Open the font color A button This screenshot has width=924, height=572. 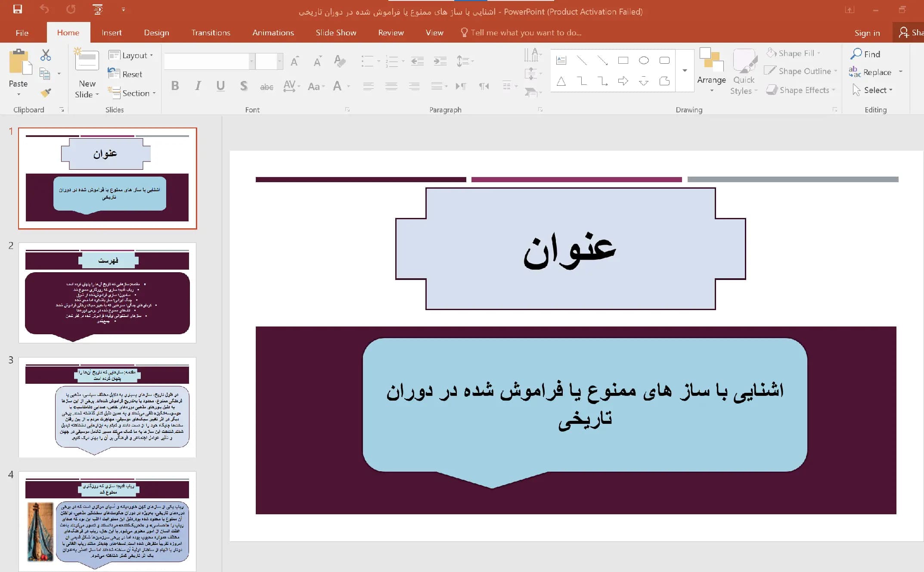tap(338, 86)
